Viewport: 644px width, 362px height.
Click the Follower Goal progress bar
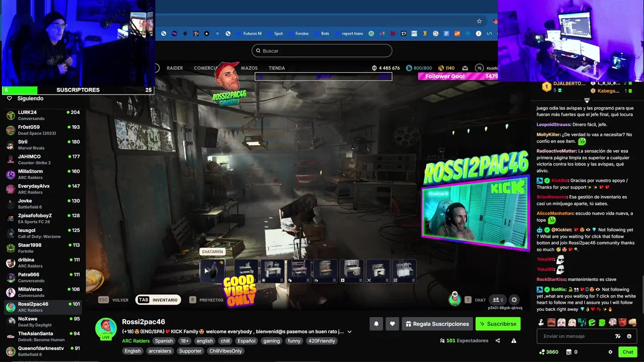pos(458,76)
